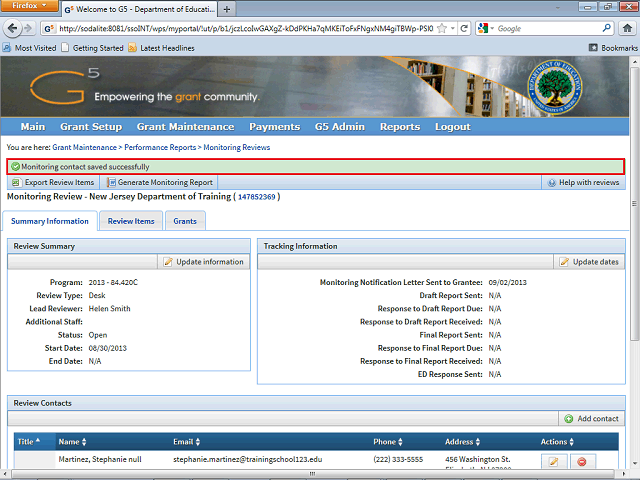Image resolution: width=640 pixels, height=480 pixels.
Task: Follow Monitoring Reviews breadcrumb link
Action: [x=237, y=147]
